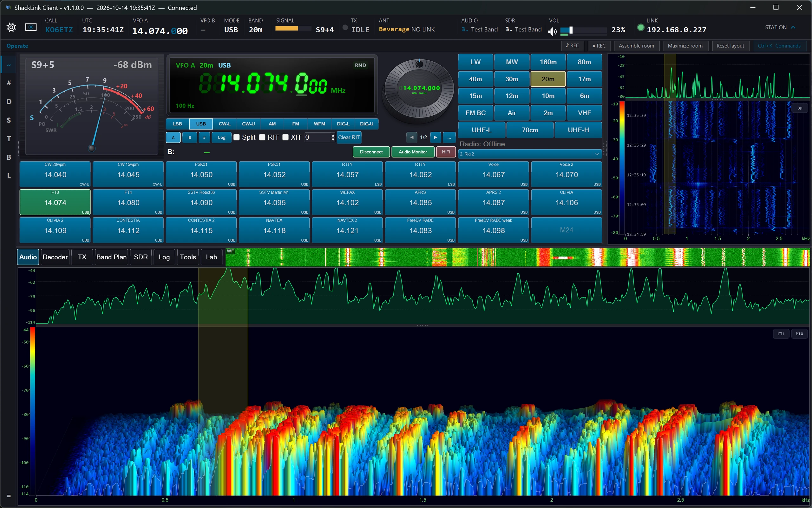The width and height of the screenshot is (812, 508).
Task: Switch to the Decoder tab
Action: coord(55,257)
